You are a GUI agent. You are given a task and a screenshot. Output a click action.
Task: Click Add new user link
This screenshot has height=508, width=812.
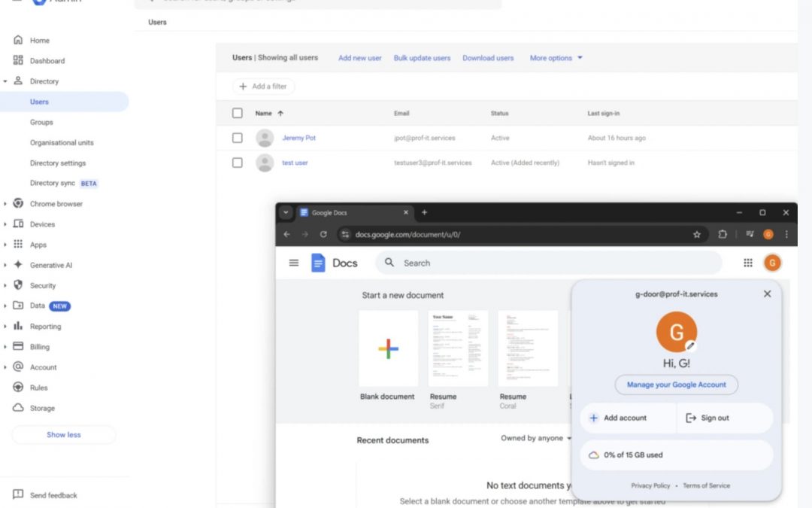click(x=360, y=58)
